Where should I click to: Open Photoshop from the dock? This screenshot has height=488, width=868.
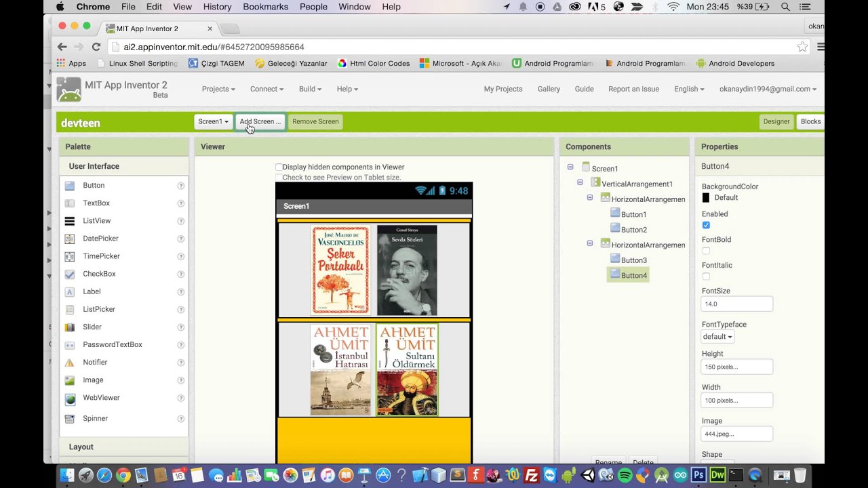click(698, 475)
